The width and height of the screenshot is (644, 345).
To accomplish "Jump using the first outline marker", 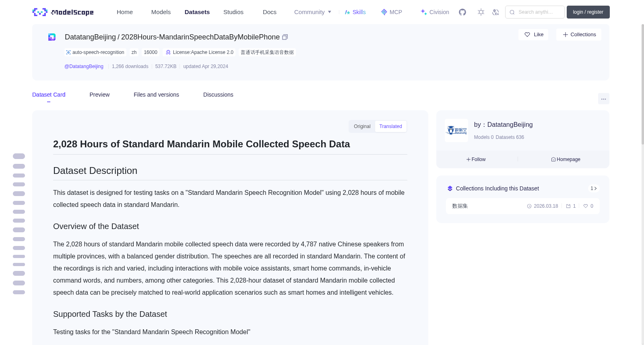I will point(19,156).
